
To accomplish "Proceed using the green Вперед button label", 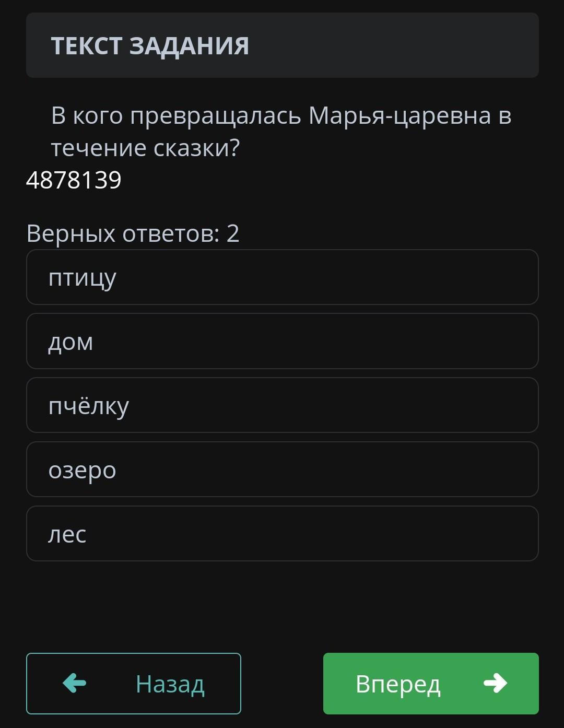I will 398,684.
